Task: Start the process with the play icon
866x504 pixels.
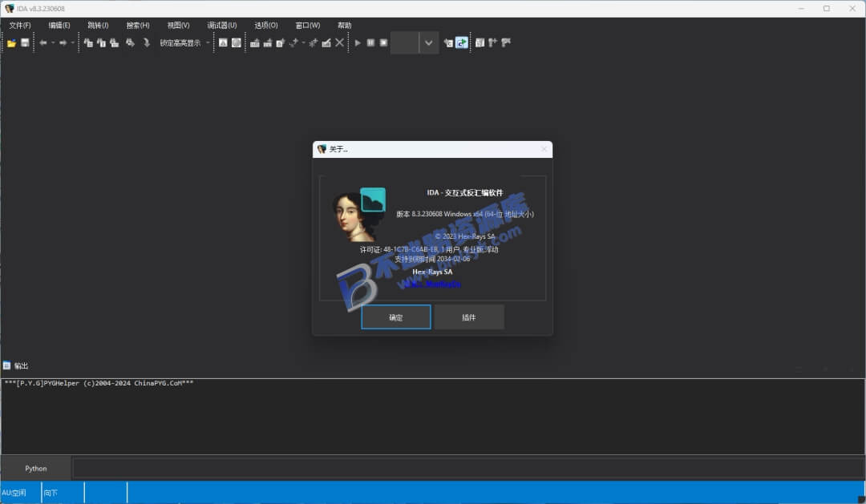Action: point(358,42)
